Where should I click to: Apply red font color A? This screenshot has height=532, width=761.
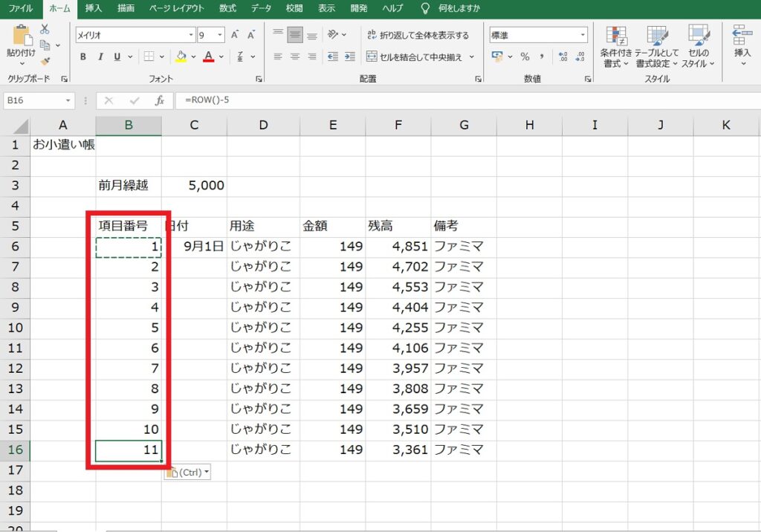[x=209, y=56]
